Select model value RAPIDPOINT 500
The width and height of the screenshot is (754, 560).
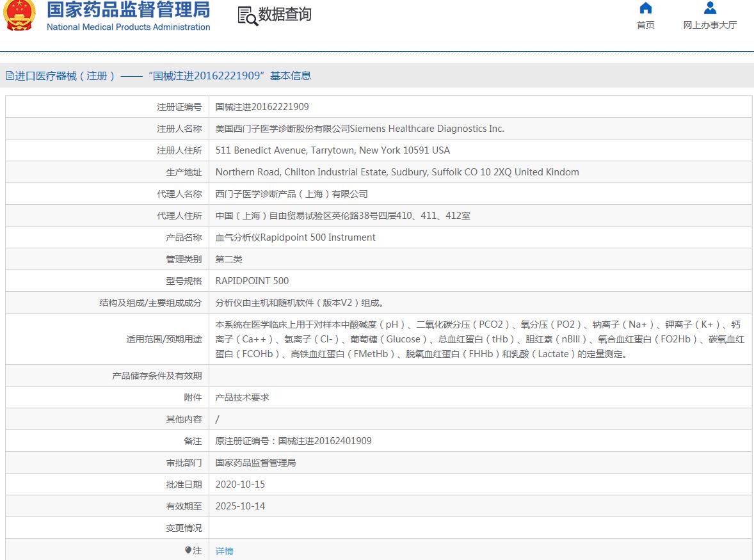tap(252, 281)
